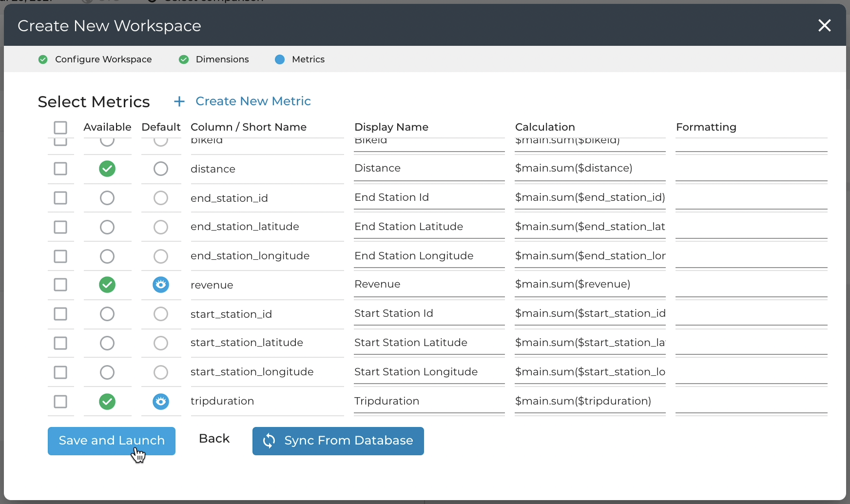Set start_station_latitude as a default metric
Image resolution: width=850 pixels, height=504 pixels.
pyautogui.click(x=161, y=343)
